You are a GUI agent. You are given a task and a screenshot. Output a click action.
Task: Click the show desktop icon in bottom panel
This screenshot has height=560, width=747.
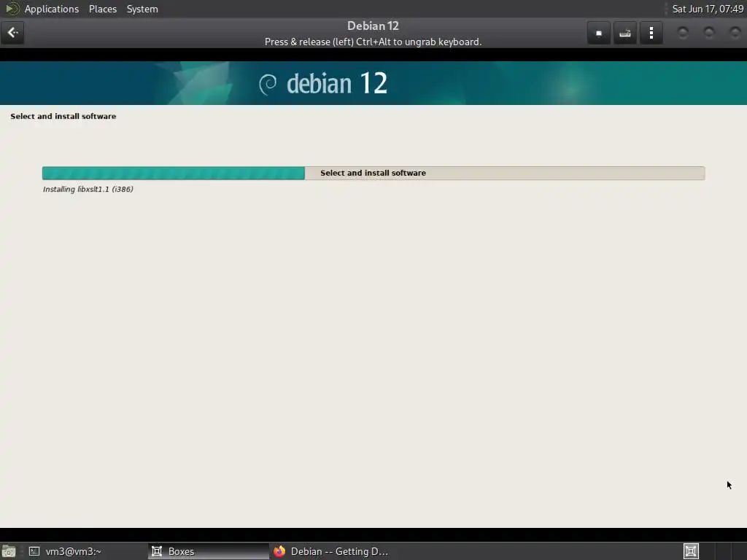point(9,552)
